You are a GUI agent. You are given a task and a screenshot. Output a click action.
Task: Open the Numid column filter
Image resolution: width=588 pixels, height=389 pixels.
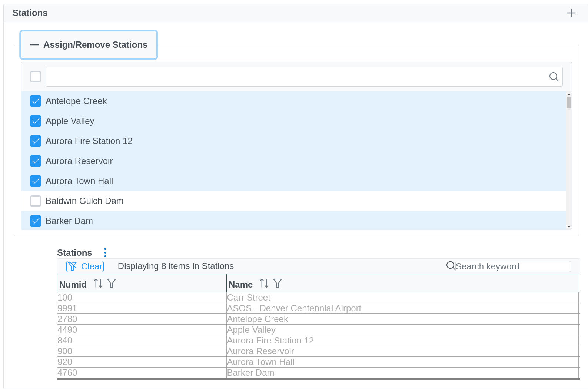(x=112, y=284)
